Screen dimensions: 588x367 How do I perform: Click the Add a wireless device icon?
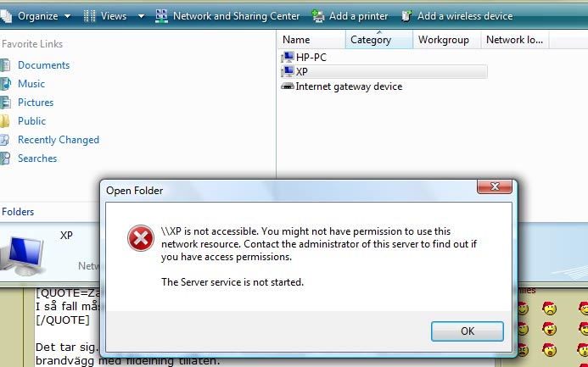pos(406,16)
